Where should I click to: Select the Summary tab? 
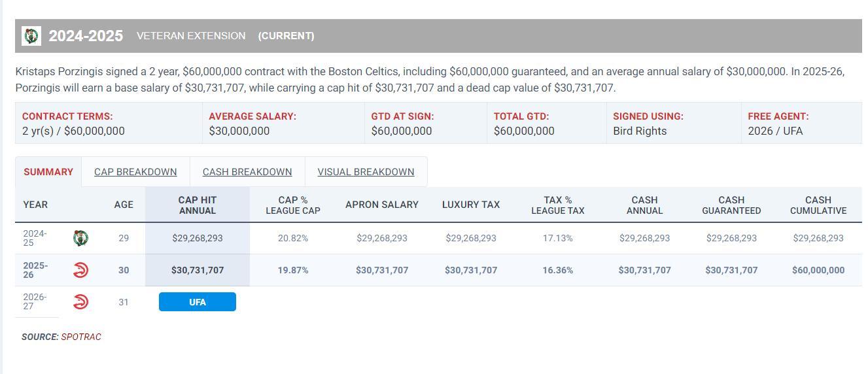[48, 172]
